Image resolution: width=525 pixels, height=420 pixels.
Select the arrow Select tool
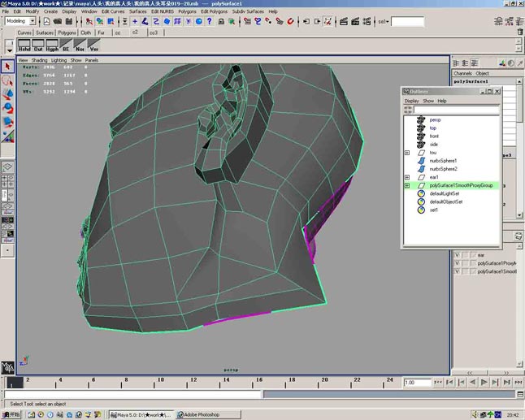(x=7, y=67)
